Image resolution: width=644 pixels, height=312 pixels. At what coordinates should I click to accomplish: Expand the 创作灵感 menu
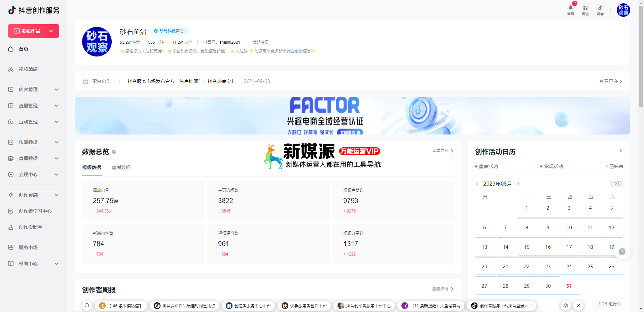click(x=57, y=195)
